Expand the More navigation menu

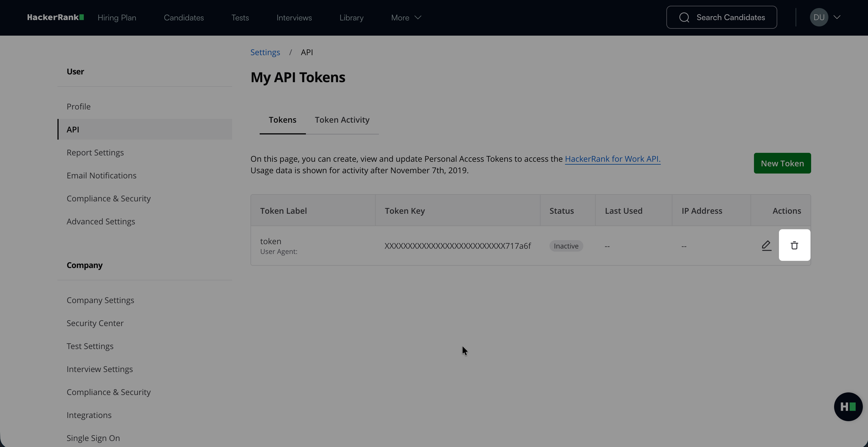click(406, 18)
